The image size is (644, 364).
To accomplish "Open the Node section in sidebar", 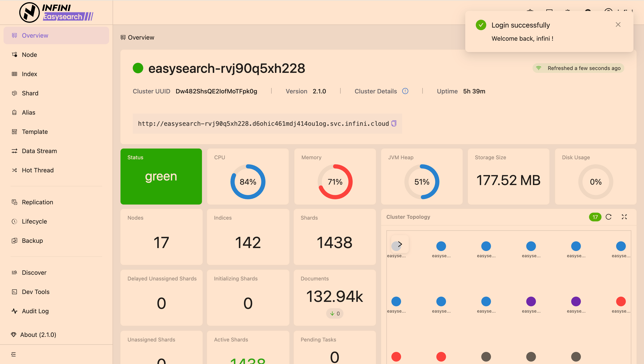I will click(x=29, y=54).
